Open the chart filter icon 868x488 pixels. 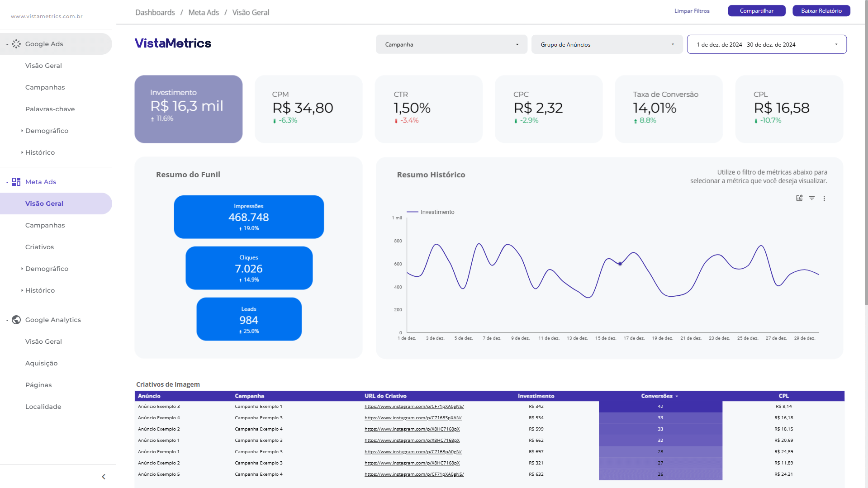[x=812, y=198]
